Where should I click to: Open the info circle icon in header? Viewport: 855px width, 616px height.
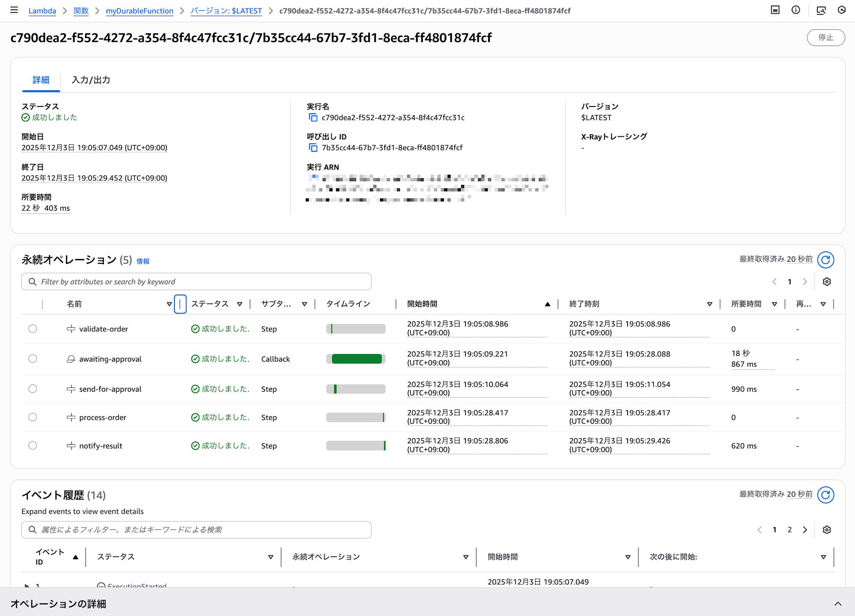(x=796, y=10)
